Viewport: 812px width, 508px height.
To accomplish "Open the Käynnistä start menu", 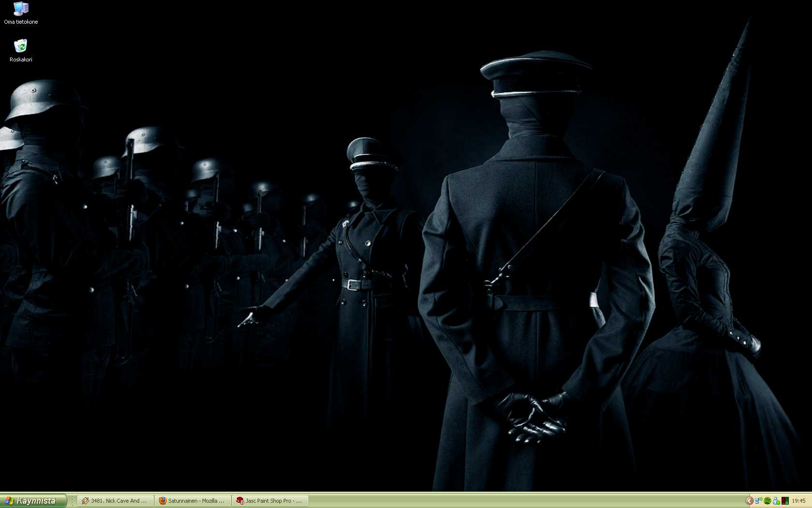I will [33, 501].
